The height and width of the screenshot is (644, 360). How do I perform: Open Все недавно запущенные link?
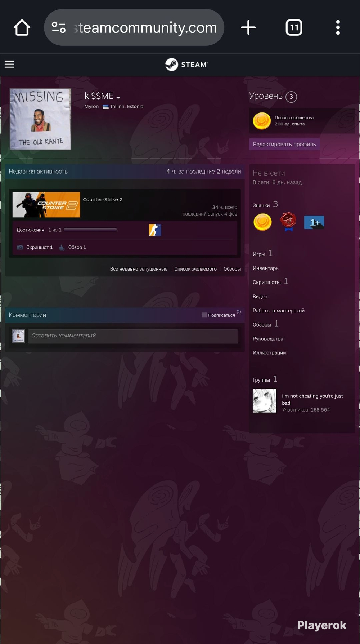(139, 269)
